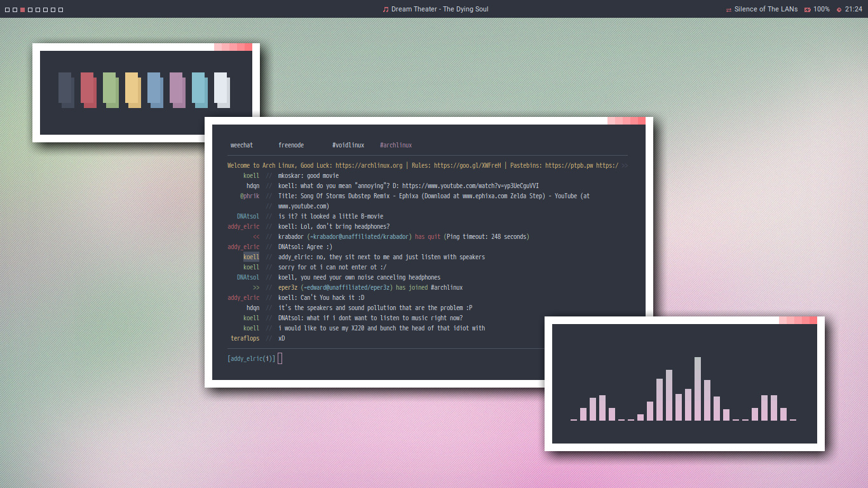This screenshot has height=488, width=868.
Task: Click 'what if i dont want to listen' message
Action: pyautogui.click(x=370, y=318)
